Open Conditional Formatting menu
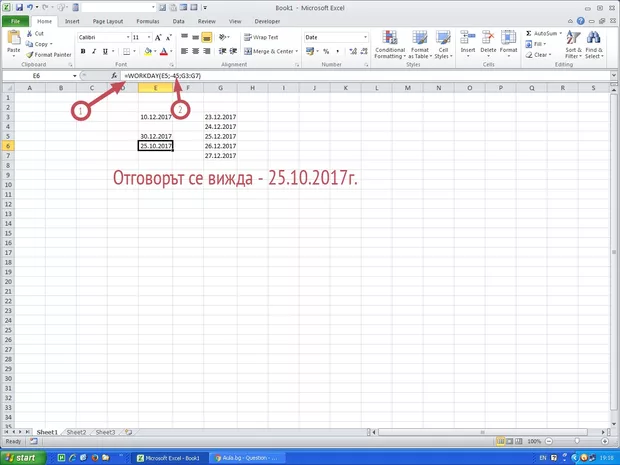Image resolution: width=620 pixels, height=465 pixels. 390,45
